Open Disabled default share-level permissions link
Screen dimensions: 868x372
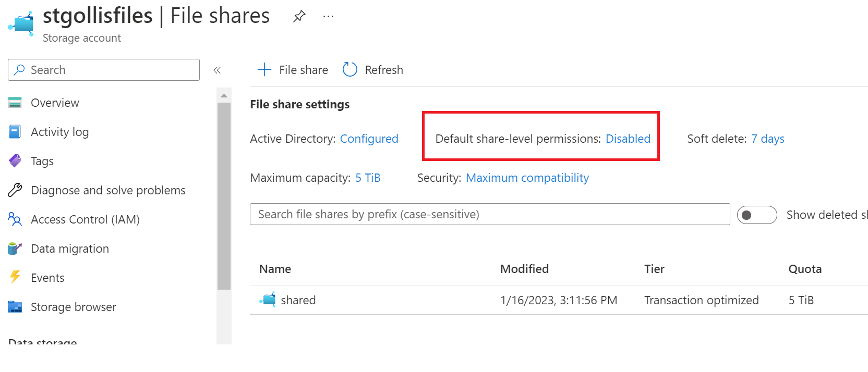pyautogui.click(x=628, y=139)
